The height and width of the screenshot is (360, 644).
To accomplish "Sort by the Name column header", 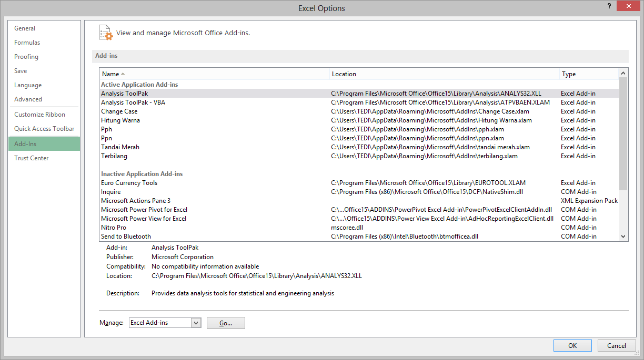I will [x=214, y=74].
